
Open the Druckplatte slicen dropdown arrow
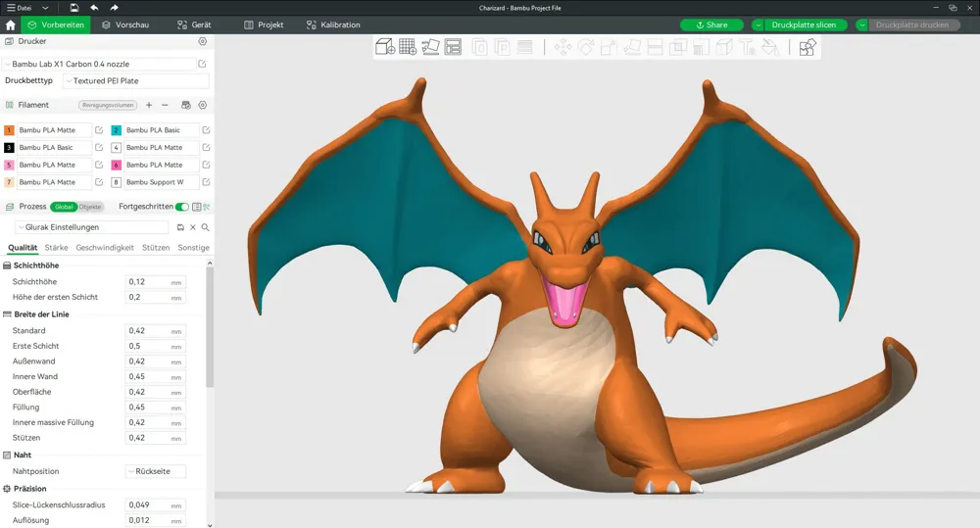click(759, 25)
